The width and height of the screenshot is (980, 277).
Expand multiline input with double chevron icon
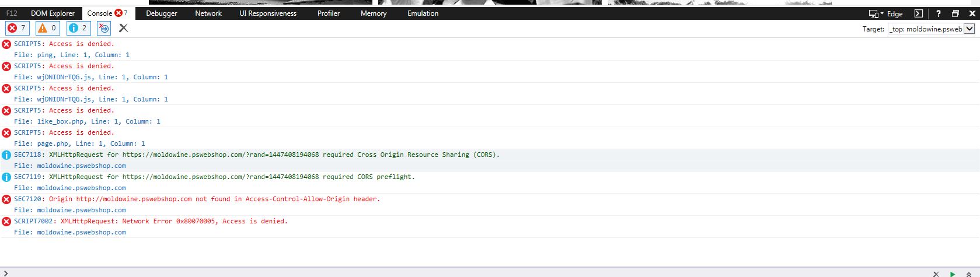point(969,274)
